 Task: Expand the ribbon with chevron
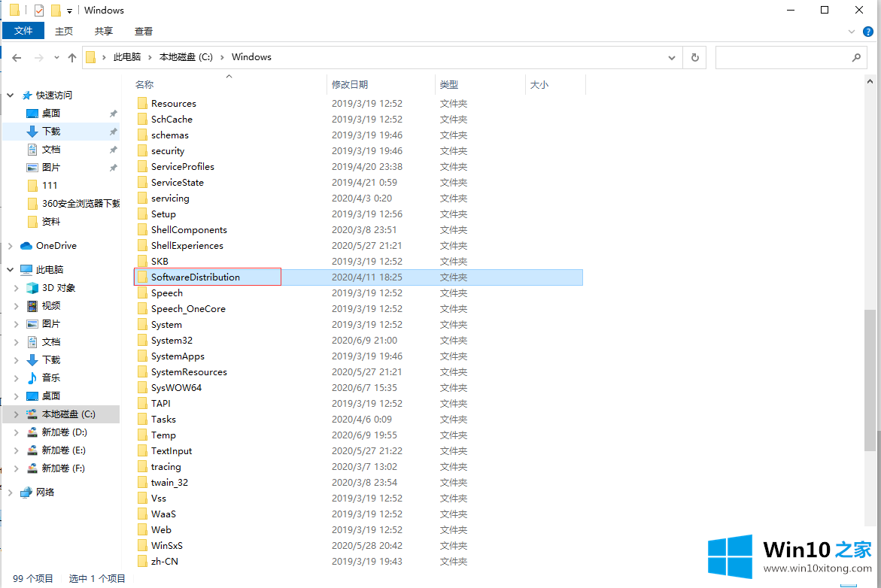(x=851, y=32)
